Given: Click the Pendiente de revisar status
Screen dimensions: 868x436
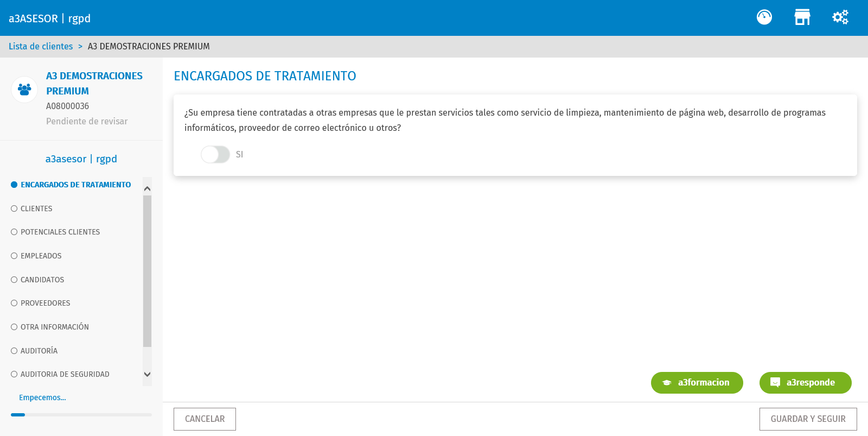Looking at the screenshot, I should (x=87, y=122).
